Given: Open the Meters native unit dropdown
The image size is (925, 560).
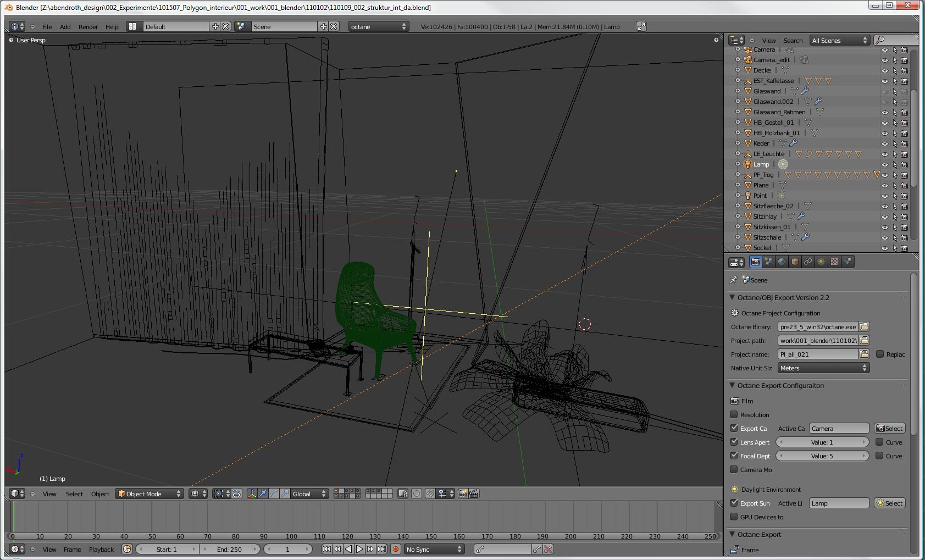Looking at the screenshot, I should [823, 368].
